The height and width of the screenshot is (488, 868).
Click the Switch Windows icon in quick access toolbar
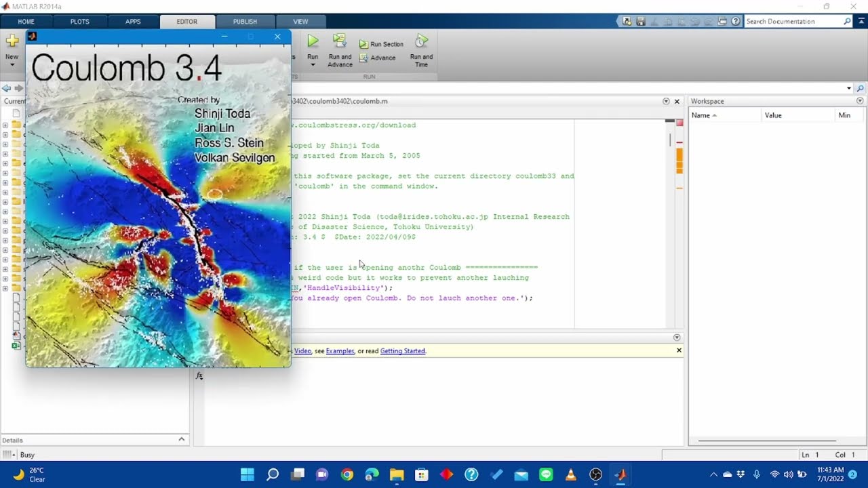[x=722, y=22]
